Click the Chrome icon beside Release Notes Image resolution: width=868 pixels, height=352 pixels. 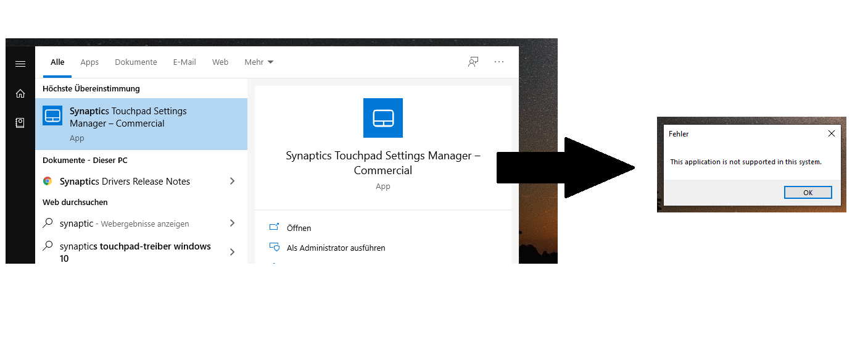tap(48, 181)
